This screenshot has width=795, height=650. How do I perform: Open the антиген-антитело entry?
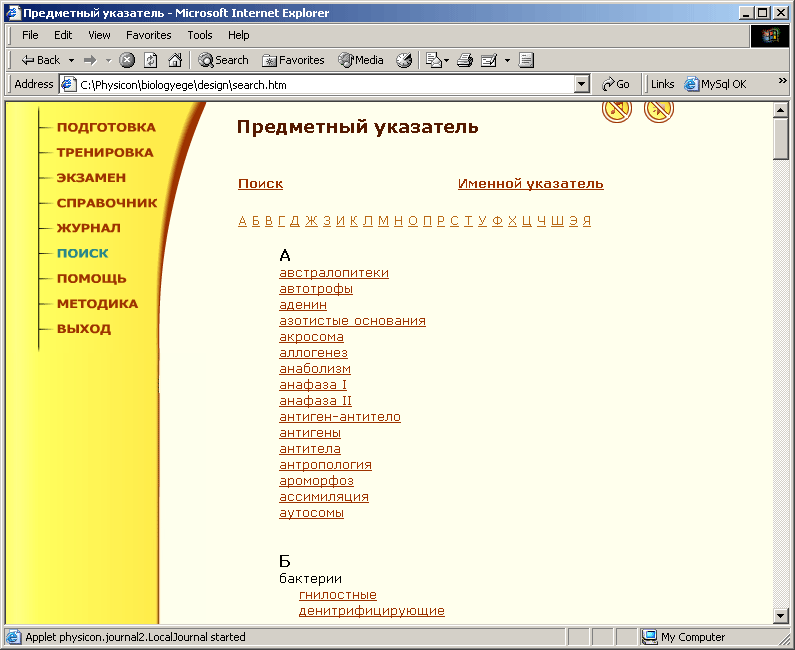pyautogui.click(x=340, y=417)
